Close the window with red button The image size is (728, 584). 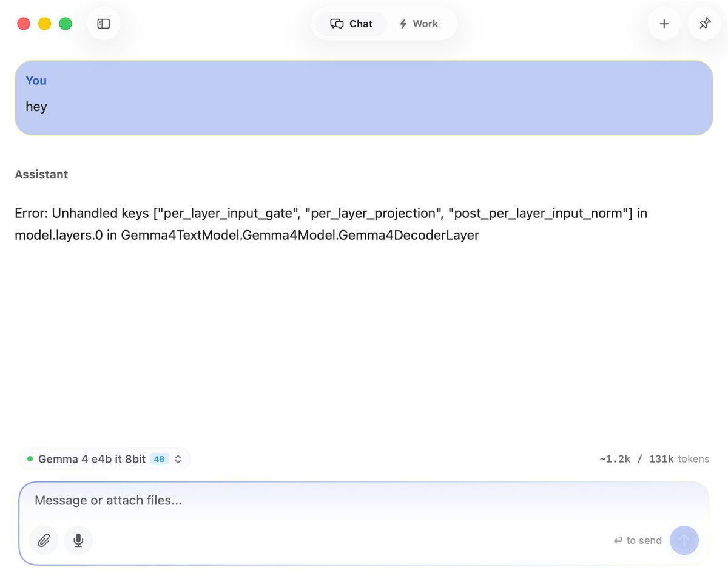(24, 24)
